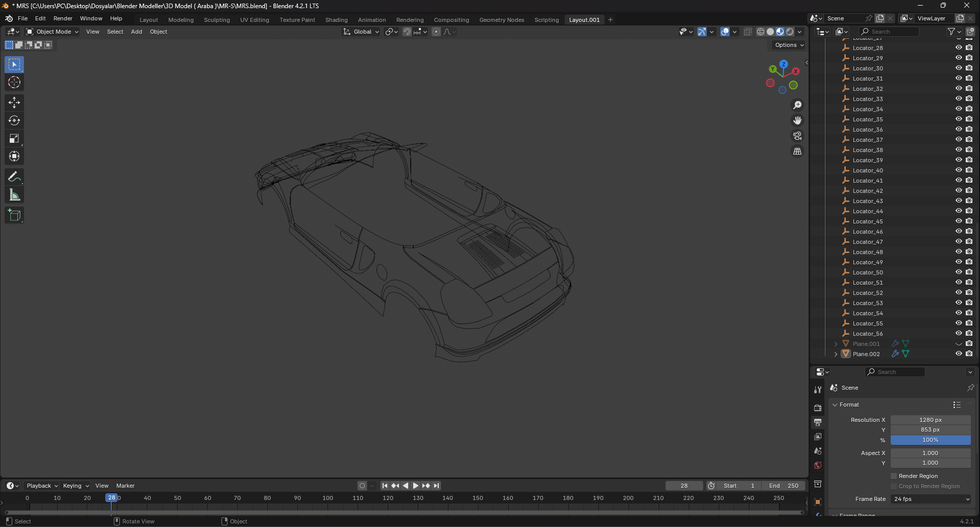Select the Add Cube tool

pos(14,215)
